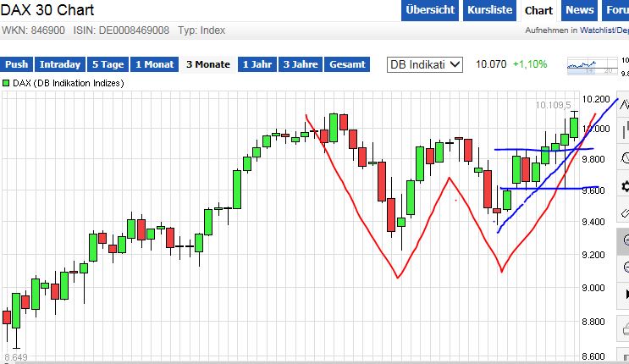Click the ISIN: DE0008469008 text
Viewport: 629px width, 364px height.
pyautogui.click(x=121, y=30)
